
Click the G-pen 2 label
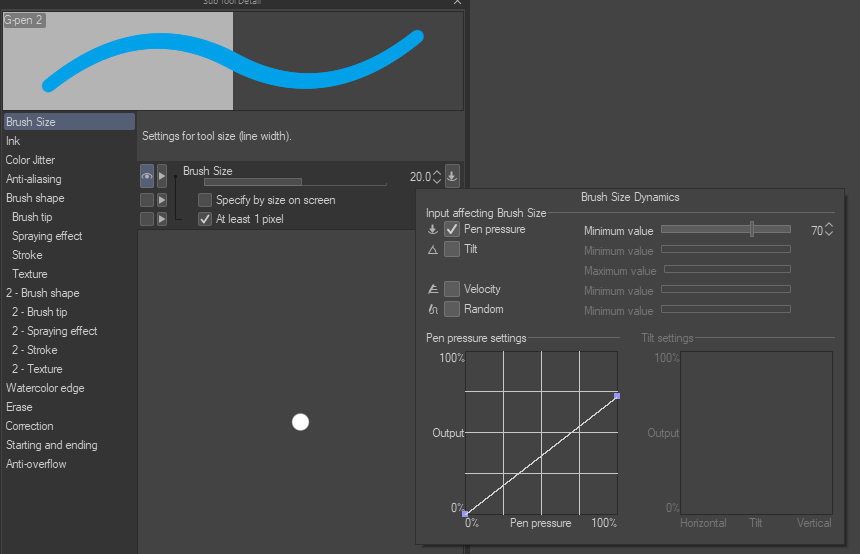[x=24, y=20]
